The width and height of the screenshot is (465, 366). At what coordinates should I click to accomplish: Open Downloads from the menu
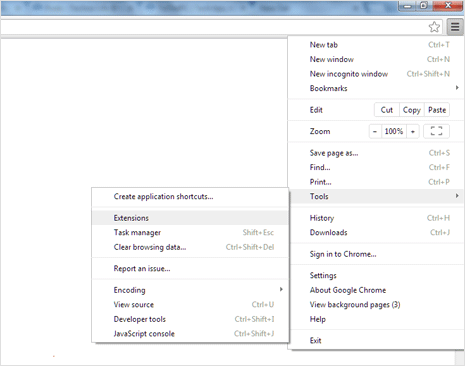click(376, 232)
